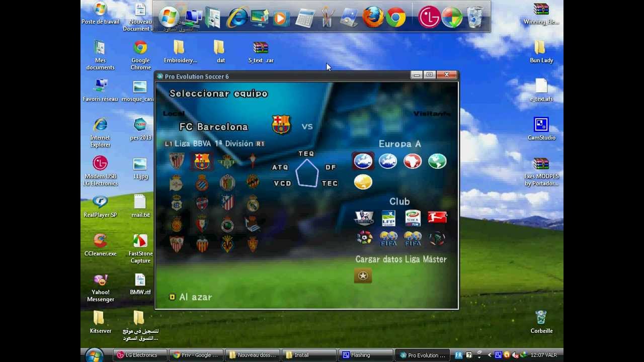Select the Sevilla crest in bottom row
Image resolution: width=644 pixels, height=362 pixels.
(x=176, y=244)
